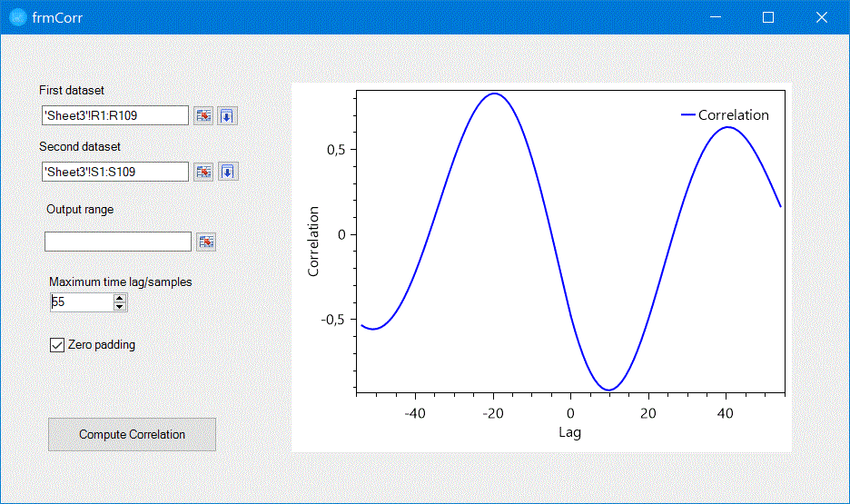
Task: Click the Correlation legend entry
Action: coord(725,115)
